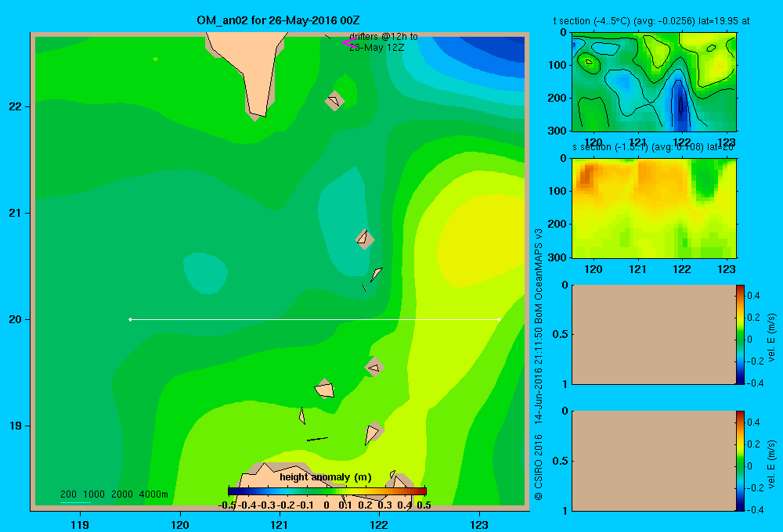Click the dark blue core in temperature section

[679, 105]
